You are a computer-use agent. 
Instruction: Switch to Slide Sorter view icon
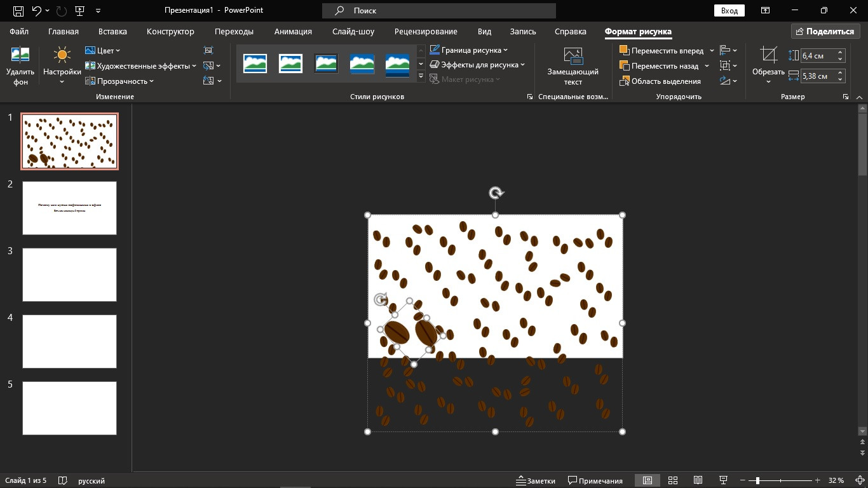pyautogui.click(x=673, y=480)
